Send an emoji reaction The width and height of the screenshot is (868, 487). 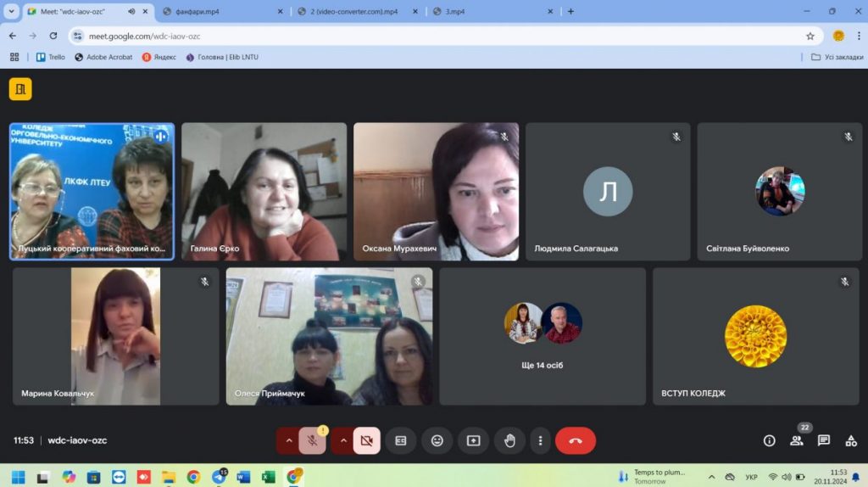[437, 441]
